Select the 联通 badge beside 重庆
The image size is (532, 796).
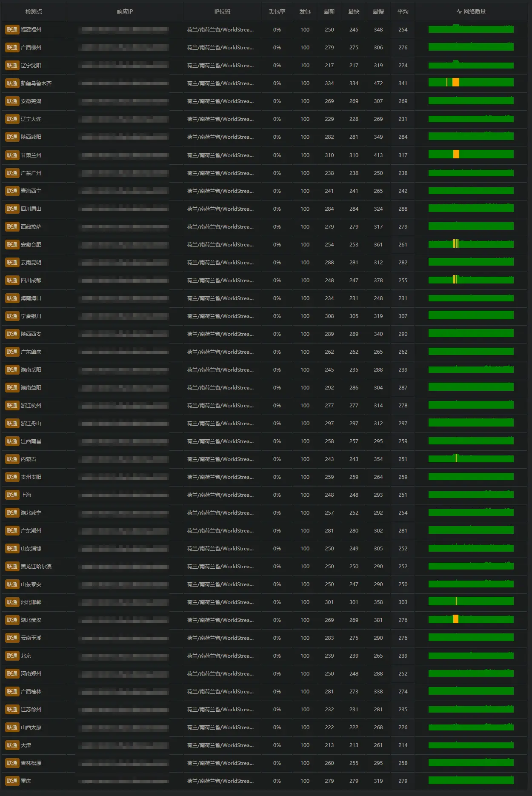(x=12, y=781)
